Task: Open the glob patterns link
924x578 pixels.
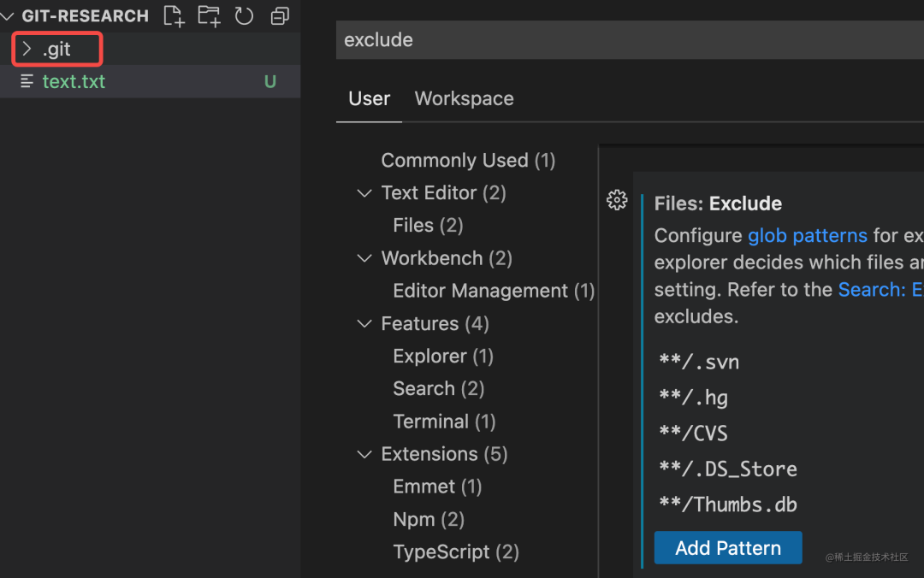Action: click(x=807, y=235)
